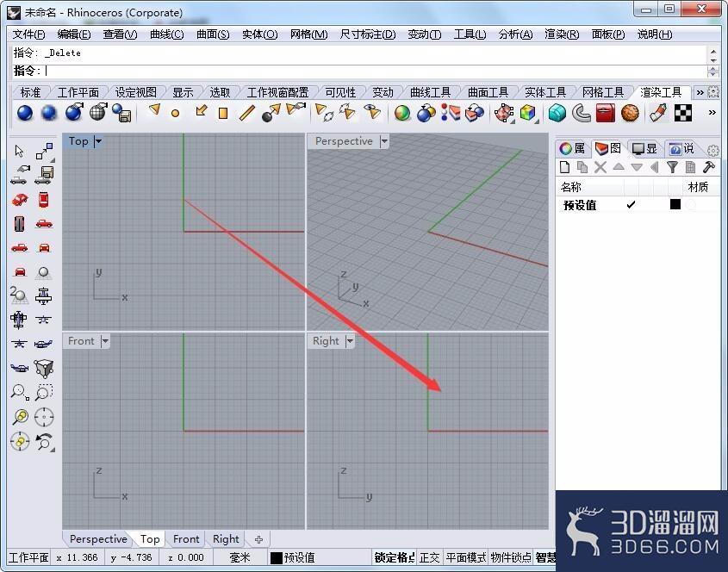The height and width of the screenshot is (572, 728).
Task: Select the Right viewport tab at bottom
Action: [226, 539]
